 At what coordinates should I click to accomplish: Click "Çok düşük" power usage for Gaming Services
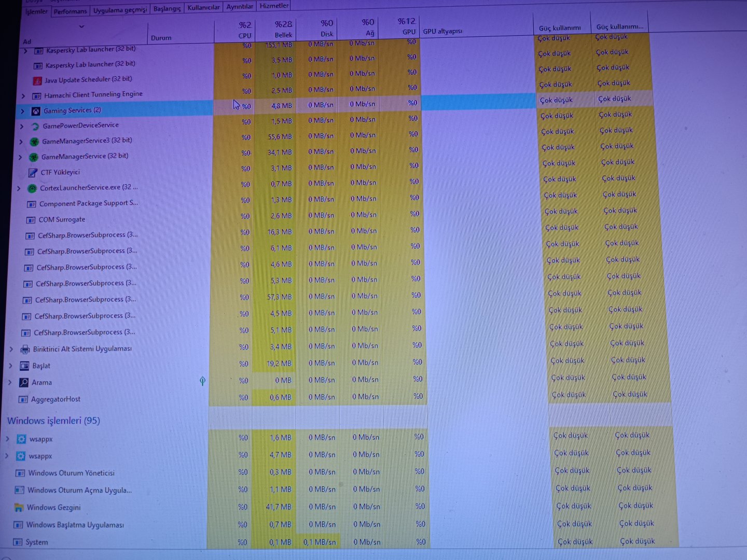point(556,100)
